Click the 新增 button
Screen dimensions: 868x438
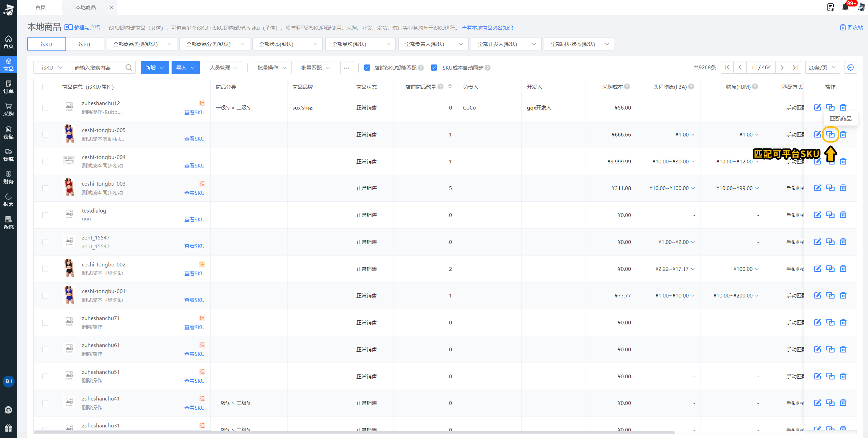(155, 68)
